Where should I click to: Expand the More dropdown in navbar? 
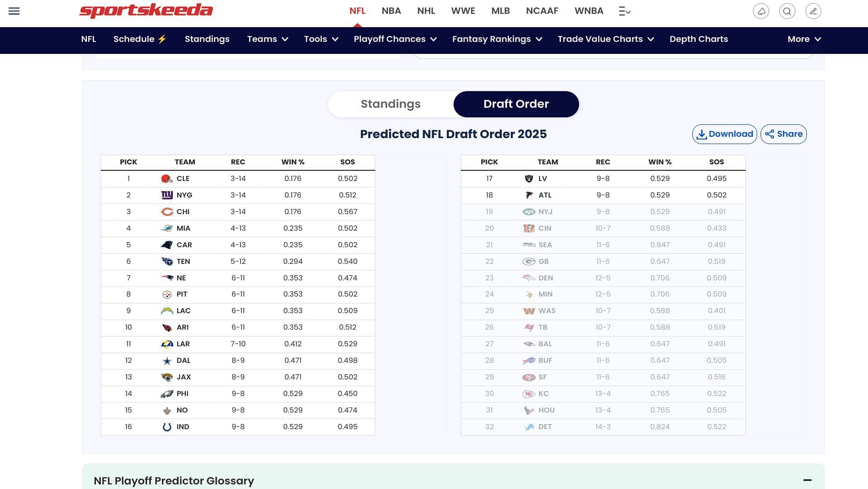[804, 39]
